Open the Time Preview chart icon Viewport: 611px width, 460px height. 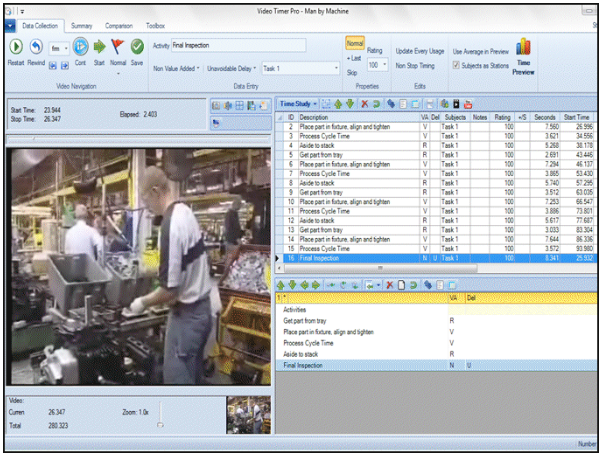point(523,47)
